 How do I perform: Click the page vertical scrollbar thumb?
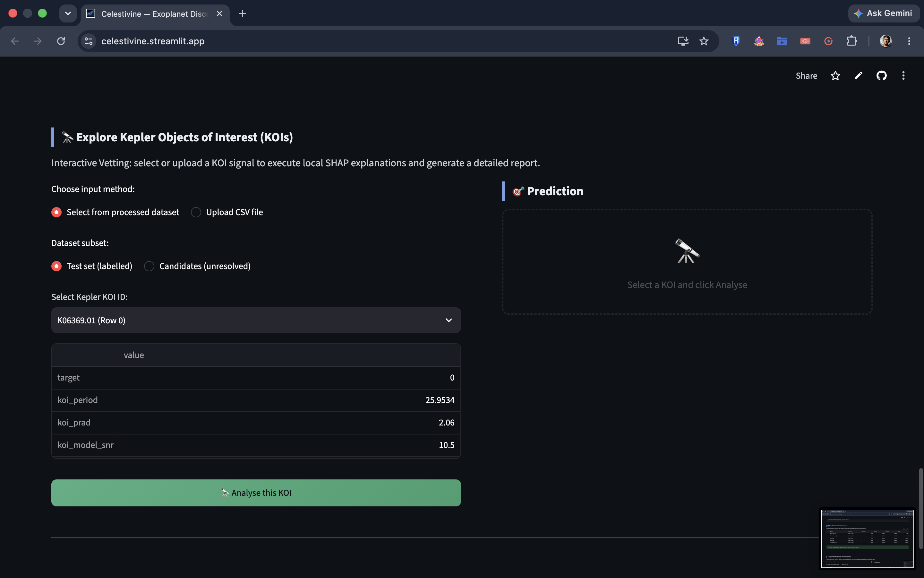[x=921, y=508]
